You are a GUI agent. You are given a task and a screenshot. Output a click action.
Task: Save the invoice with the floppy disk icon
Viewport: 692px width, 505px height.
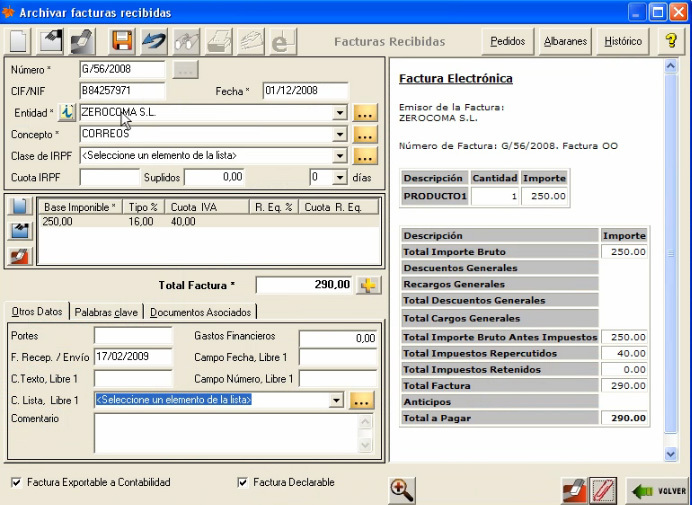[122, 42]
